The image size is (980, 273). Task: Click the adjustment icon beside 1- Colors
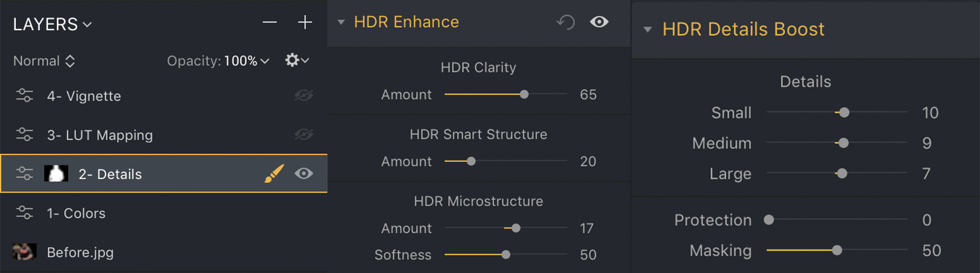[25, 213]
